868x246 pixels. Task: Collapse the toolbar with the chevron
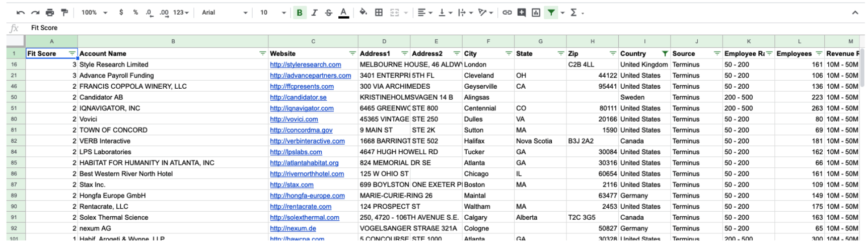click(855, 13)
